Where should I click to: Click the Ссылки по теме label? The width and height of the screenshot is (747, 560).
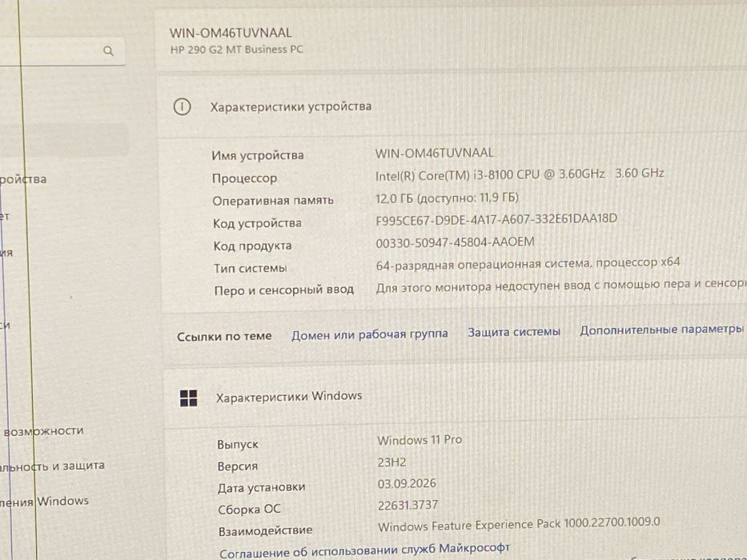click(x=224, y=337)
